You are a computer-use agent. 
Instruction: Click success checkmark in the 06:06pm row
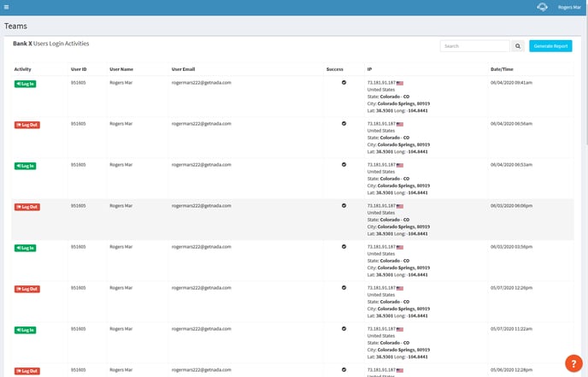344,206
